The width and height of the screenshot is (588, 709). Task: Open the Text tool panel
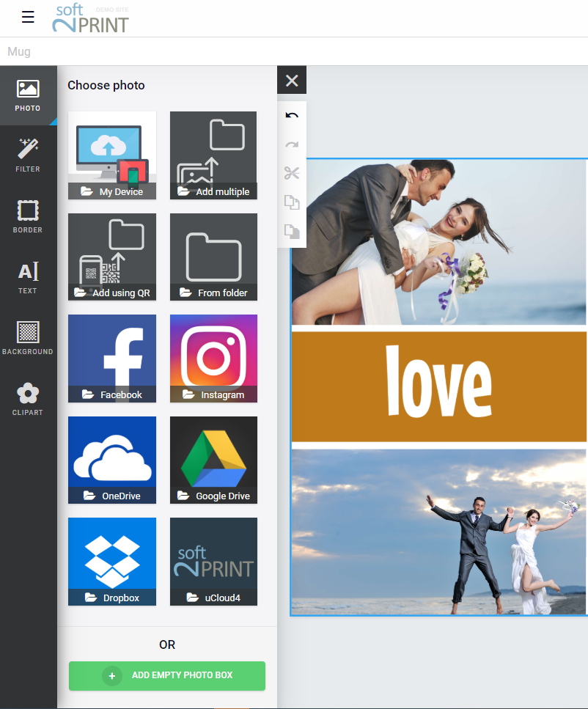[x=28, y=278]
